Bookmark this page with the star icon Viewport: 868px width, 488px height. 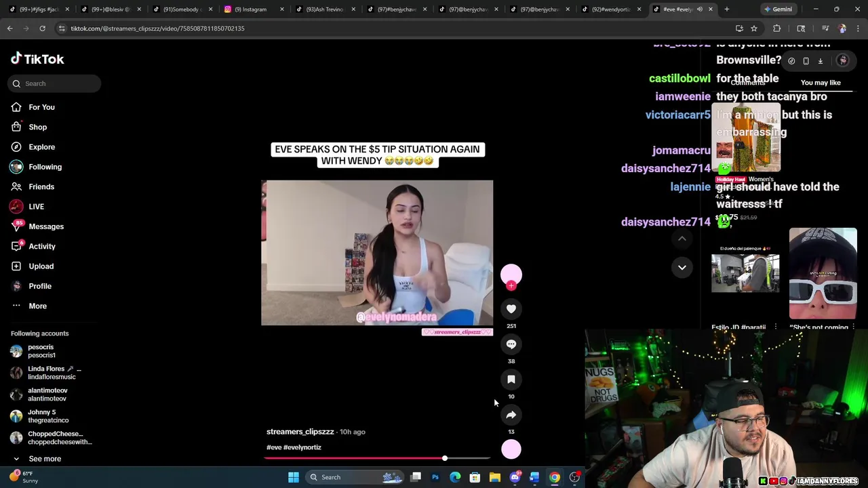tap(754, 28)
